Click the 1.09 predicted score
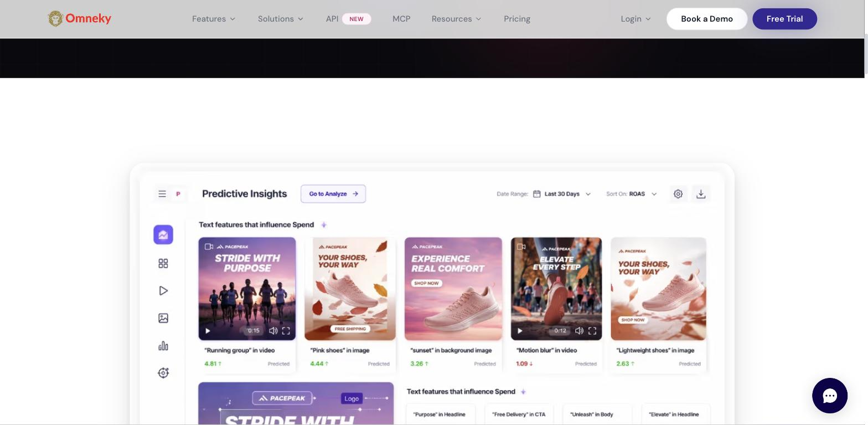Image resolution: width=868 pixels, height=425 pixels. pyautogui.click(x=525, y=364)
